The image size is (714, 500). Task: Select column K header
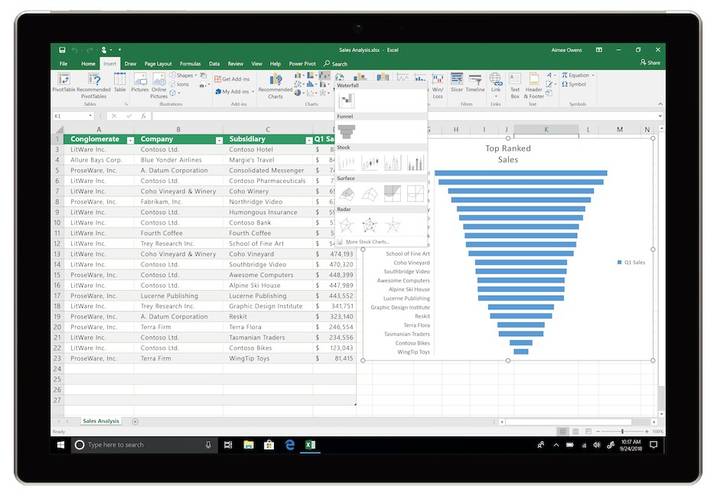click(x=546, y=130)
